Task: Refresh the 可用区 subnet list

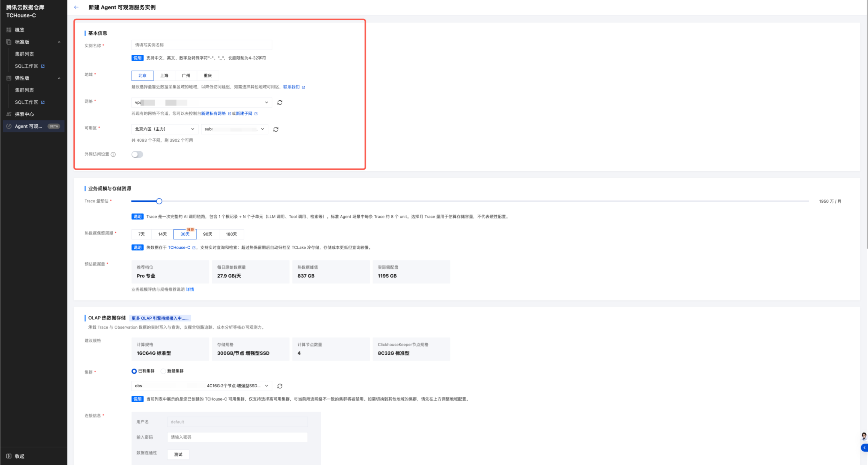Action: click(x=276, y=129)
